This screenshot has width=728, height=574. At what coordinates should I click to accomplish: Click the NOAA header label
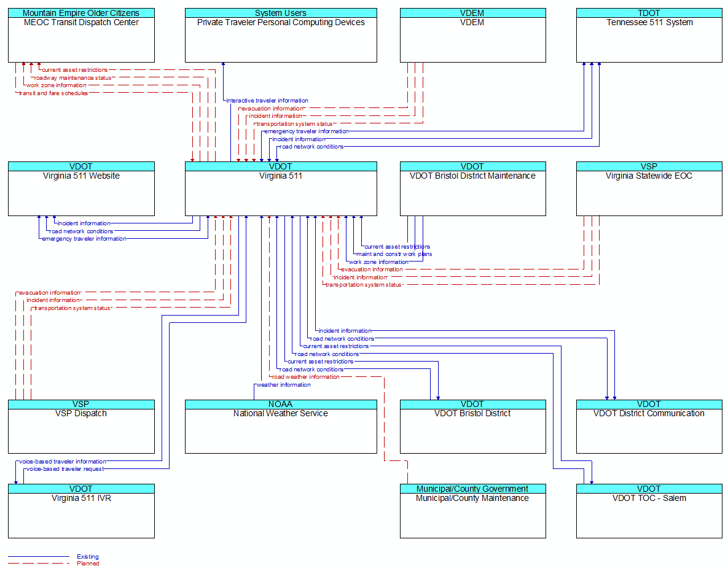click(x=281, y=404)
